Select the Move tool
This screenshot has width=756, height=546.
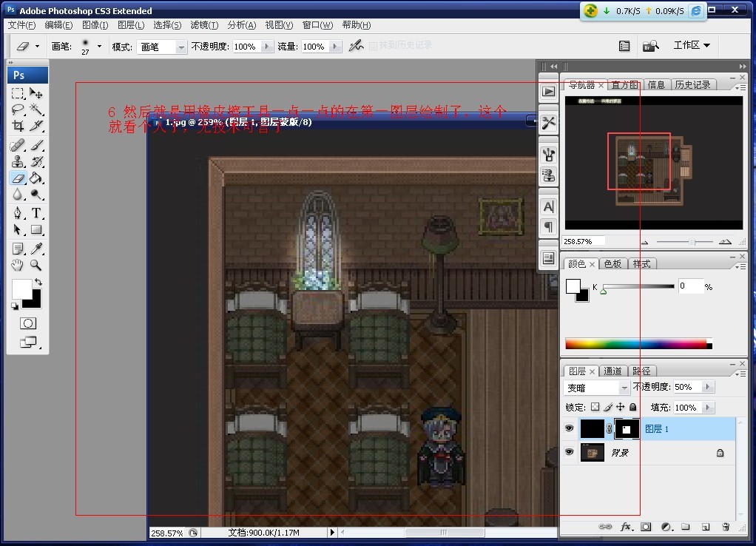(36, 93)
